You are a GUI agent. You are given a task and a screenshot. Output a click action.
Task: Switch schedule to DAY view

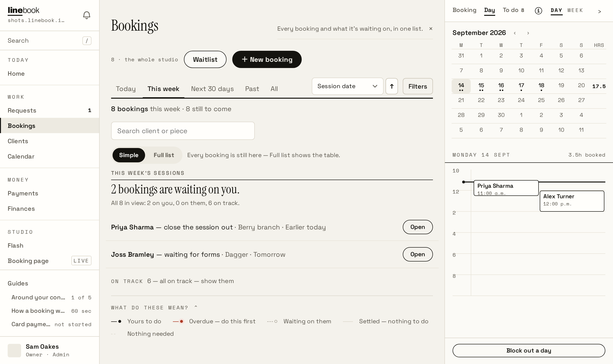(556, 11)
